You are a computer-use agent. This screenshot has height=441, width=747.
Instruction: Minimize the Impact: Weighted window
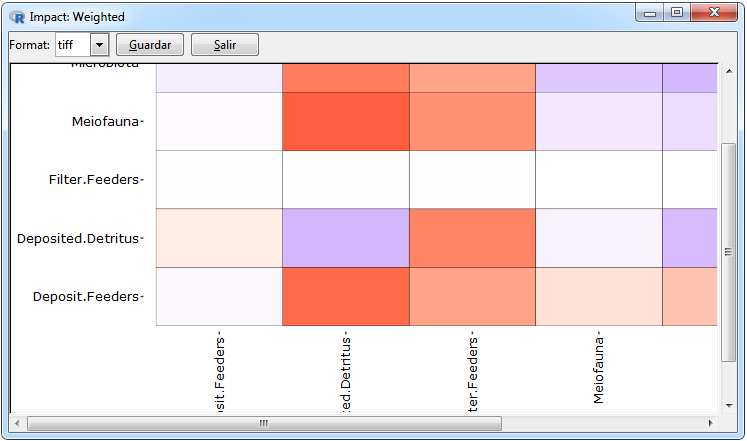coord(649,12)
